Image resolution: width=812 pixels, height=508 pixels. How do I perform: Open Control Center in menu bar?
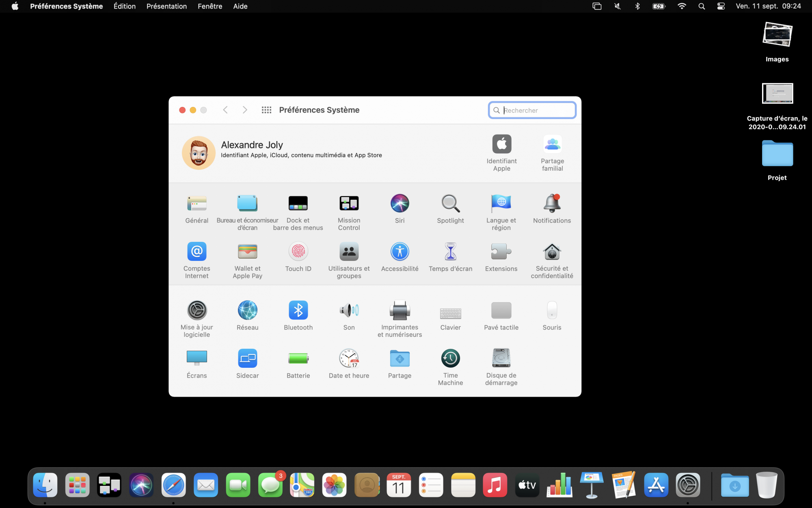(721, 6)
